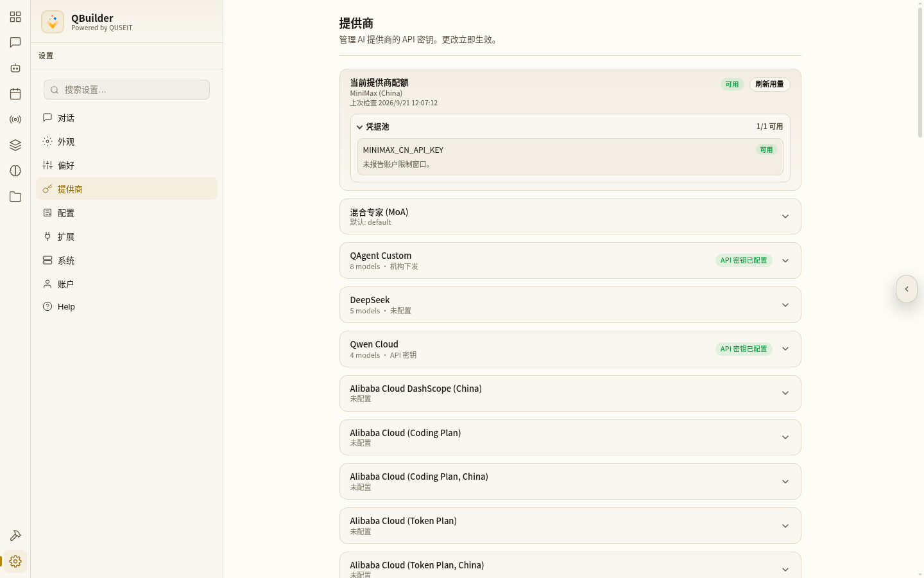Click the server icon beside 系统
The height and width of the screenshot is (578, 924).
47,260
